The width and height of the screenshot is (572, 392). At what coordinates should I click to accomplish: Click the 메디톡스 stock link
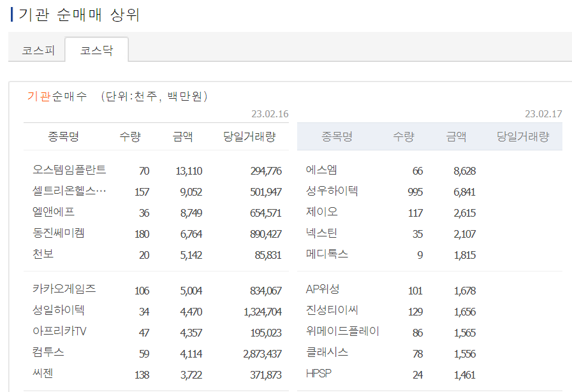pyautogui.click(x=327, y=254)
